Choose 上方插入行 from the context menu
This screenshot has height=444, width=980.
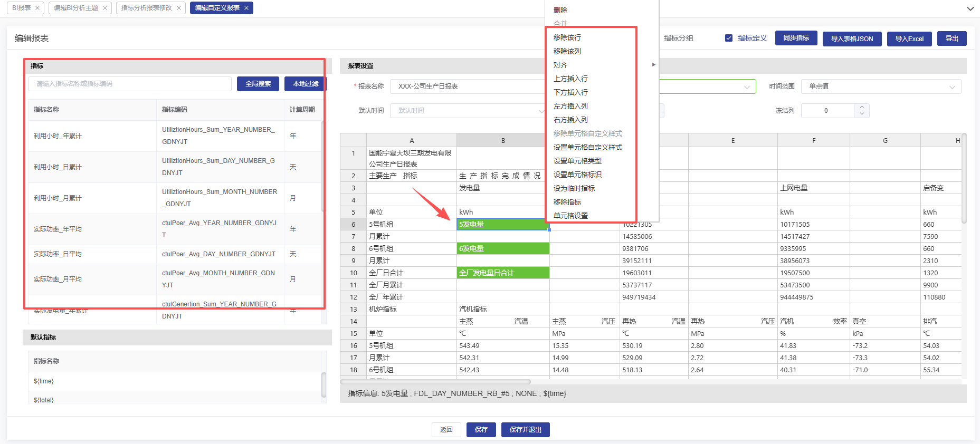click(570, 79)
